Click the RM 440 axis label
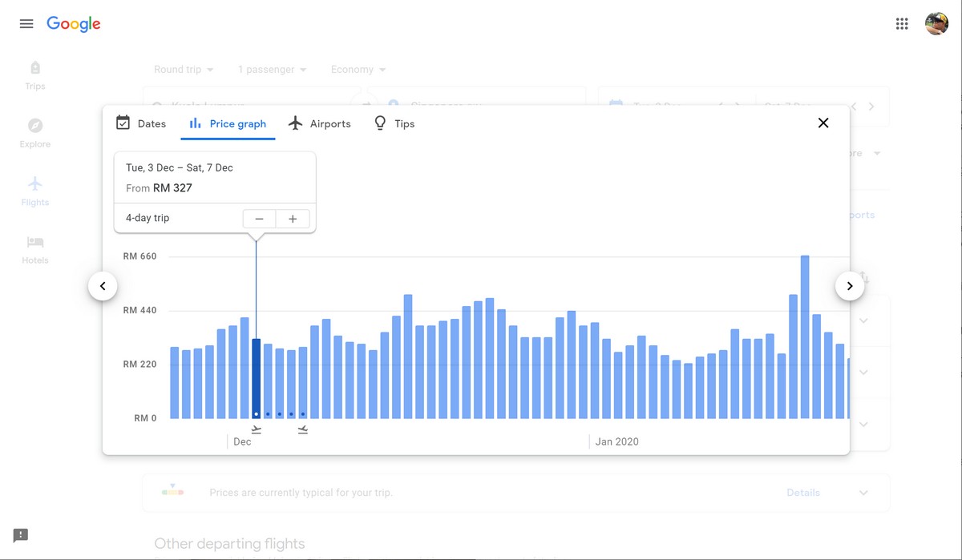962x560 pixels. [x=139, y=310]
